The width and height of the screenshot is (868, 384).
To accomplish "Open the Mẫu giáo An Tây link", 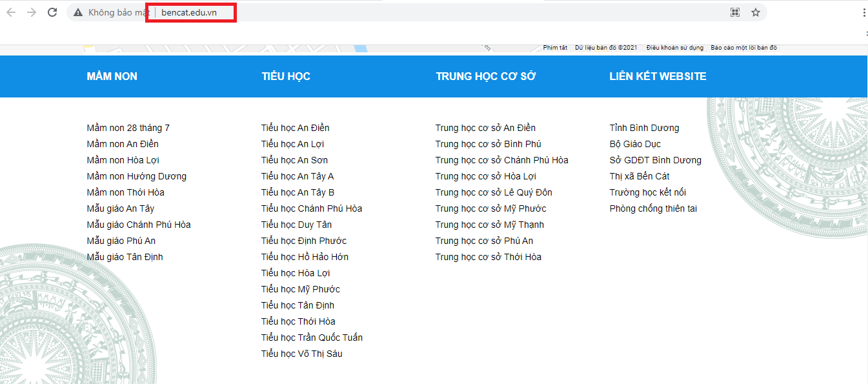I will pos(121,208).
